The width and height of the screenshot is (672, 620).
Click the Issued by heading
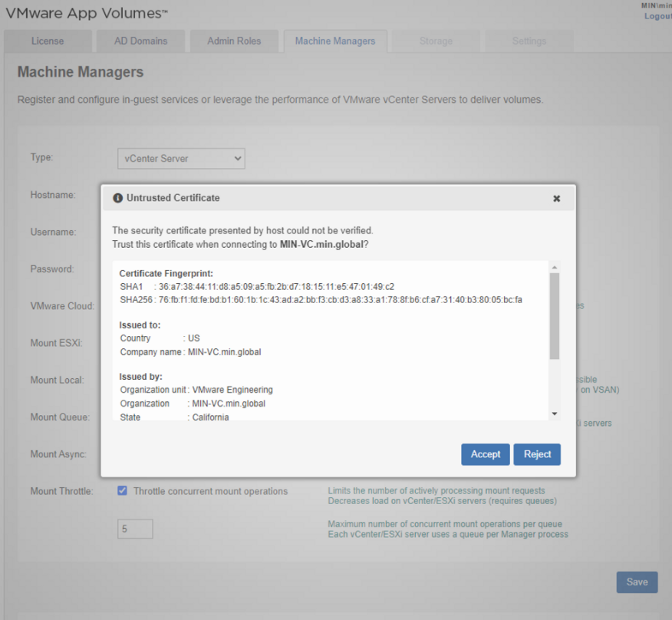[x=140, y=377]
